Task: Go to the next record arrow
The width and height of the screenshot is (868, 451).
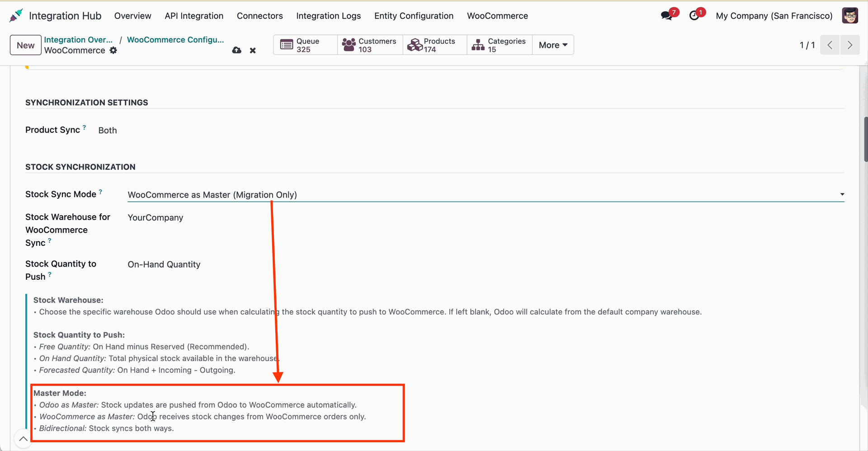Action: coord(850,45)
